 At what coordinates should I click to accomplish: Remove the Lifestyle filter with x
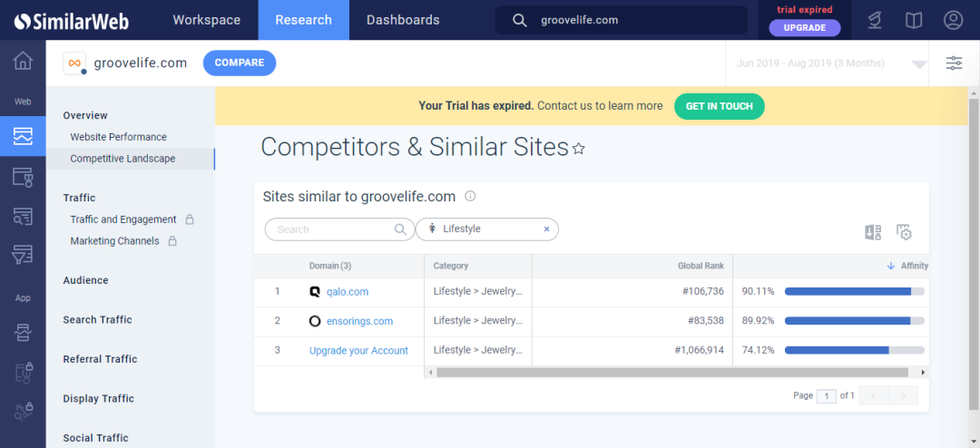point(546,229)
